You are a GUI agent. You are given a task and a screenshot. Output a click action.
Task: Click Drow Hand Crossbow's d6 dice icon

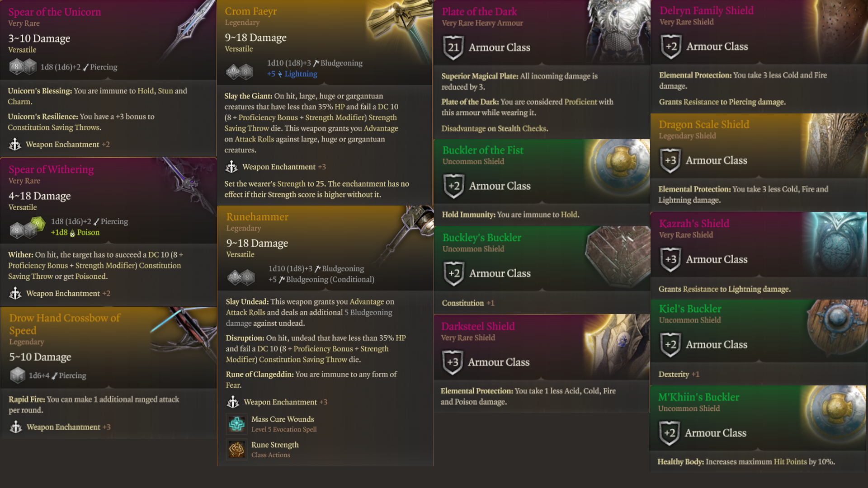pyautogui.click(x=18, y=375)
